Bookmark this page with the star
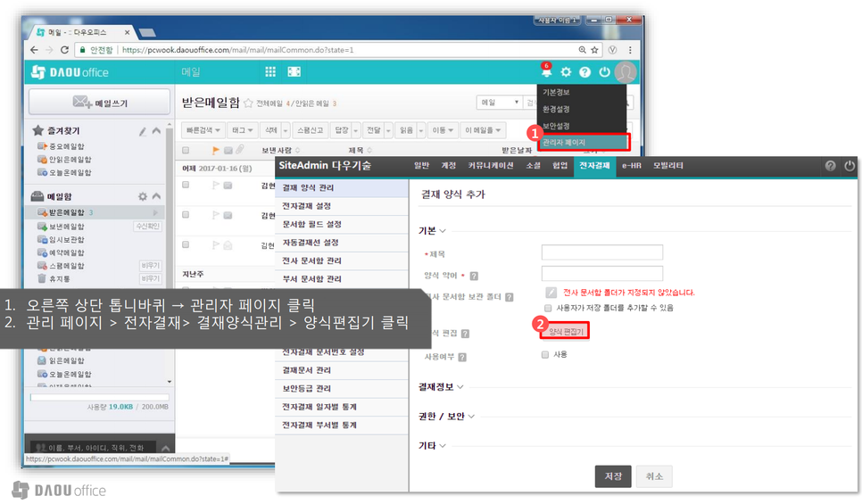Screen dimensions: 862x504 click(x=594, y=50)
